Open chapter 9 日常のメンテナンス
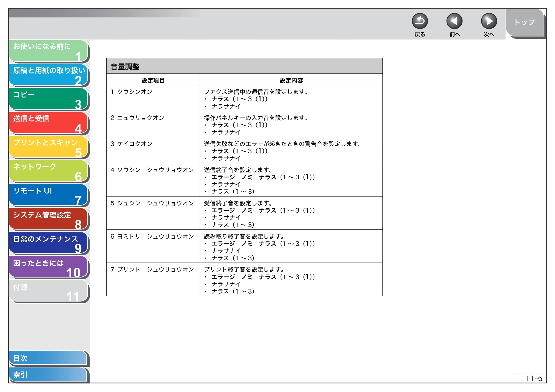 coord(49,243)
